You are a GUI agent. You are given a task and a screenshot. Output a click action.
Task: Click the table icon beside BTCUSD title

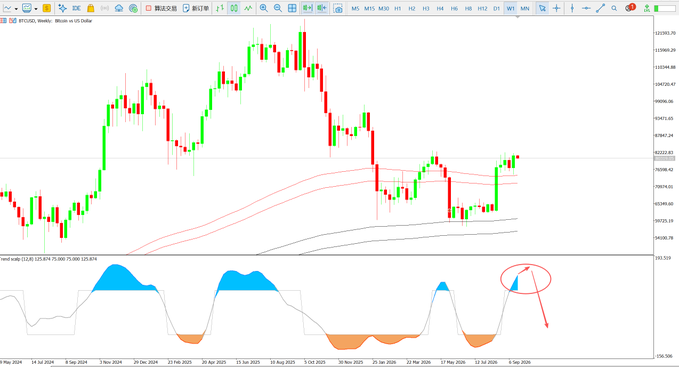[x=3, y=21]
